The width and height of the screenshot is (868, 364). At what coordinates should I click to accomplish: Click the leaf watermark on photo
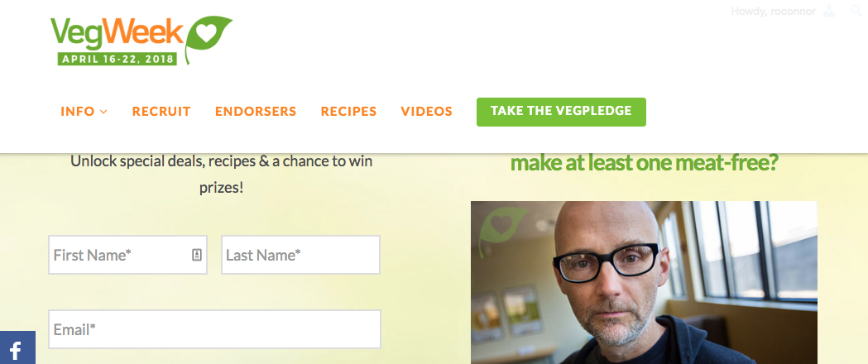pos(501,229)
